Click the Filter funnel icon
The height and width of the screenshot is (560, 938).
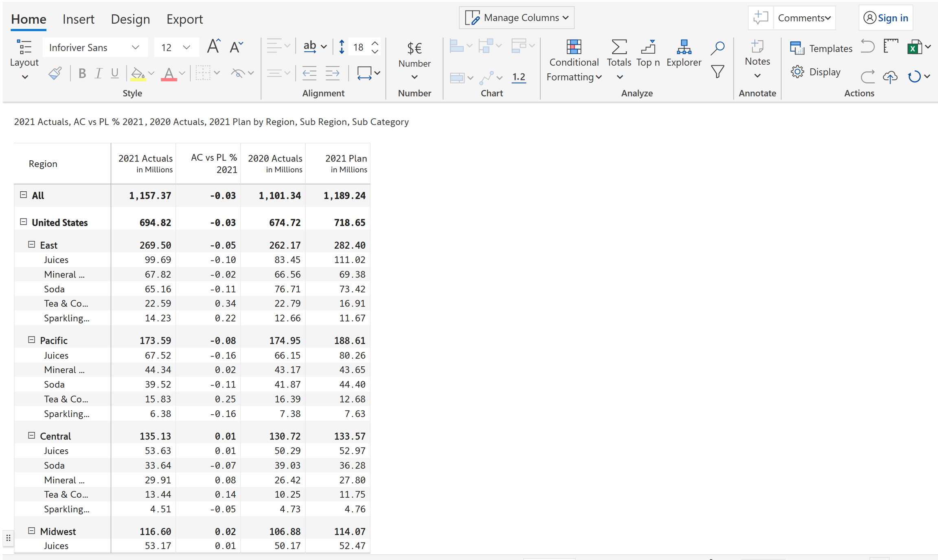(x=717, y=72)
